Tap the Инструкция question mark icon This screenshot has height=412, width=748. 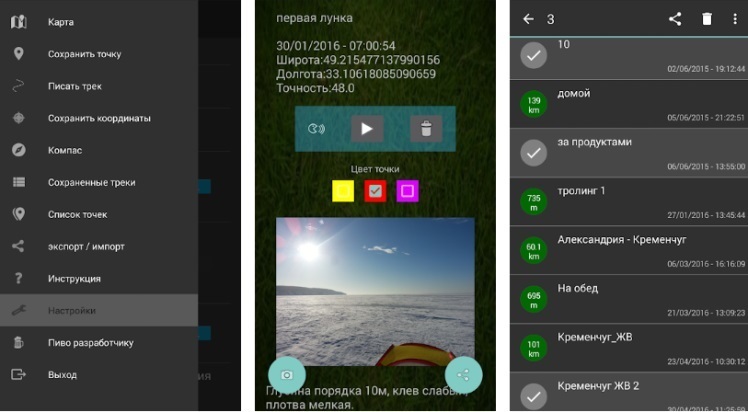click(19, 278)
